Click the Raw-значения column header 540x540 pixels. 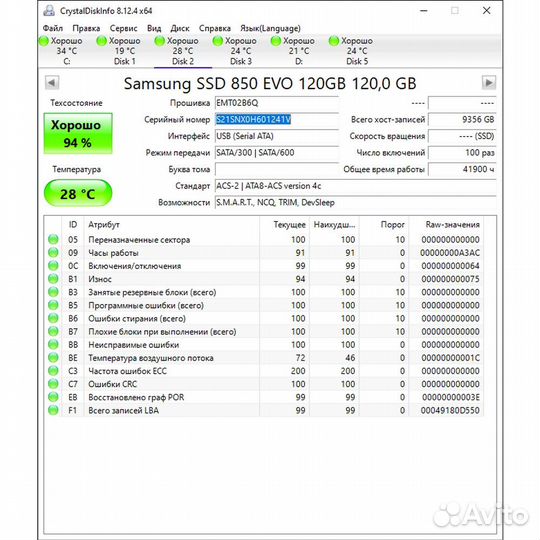pyautogui.click(x=446, y=225)
